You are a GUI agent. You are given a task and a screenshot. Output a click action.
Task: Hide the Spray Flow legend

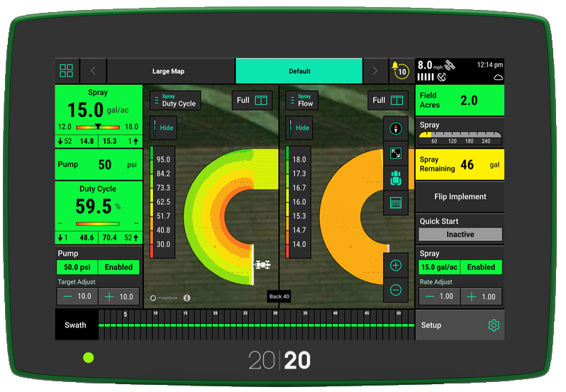[x=299, y=128]
